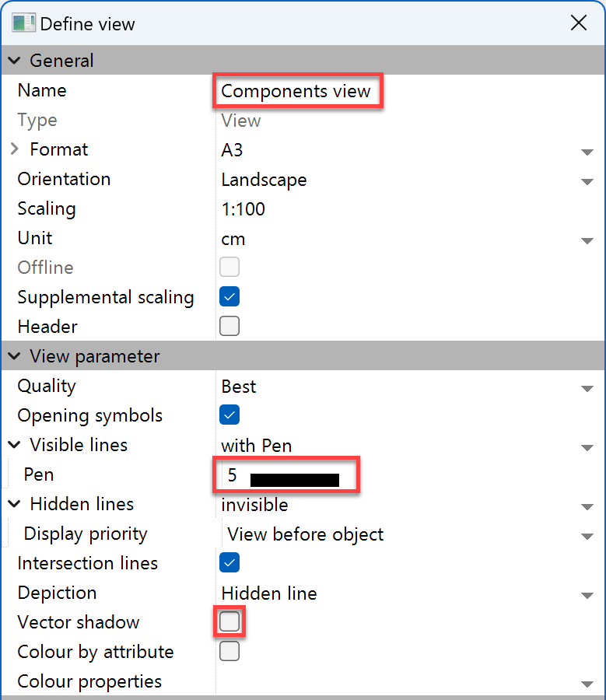Click the Define view window icon
Viewport: 606px width, 700px height.
tap(23, 23)
